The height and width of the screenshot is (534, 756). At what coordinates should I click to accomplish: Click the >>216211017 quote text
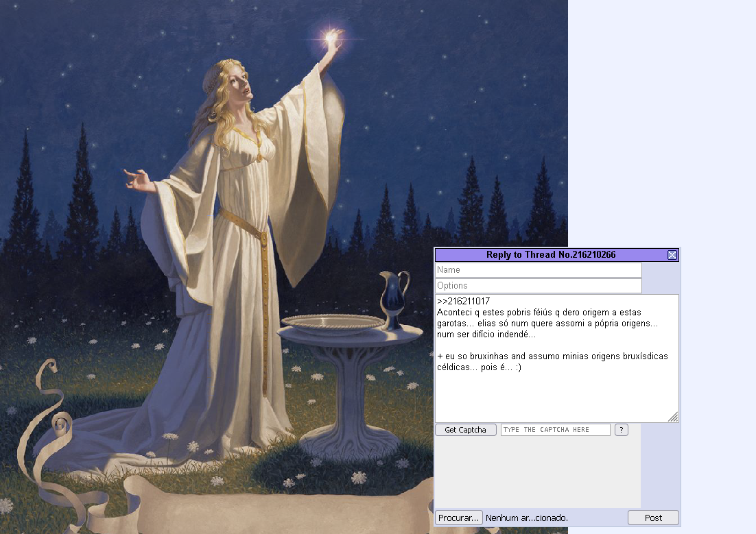[x=463, y=301]
